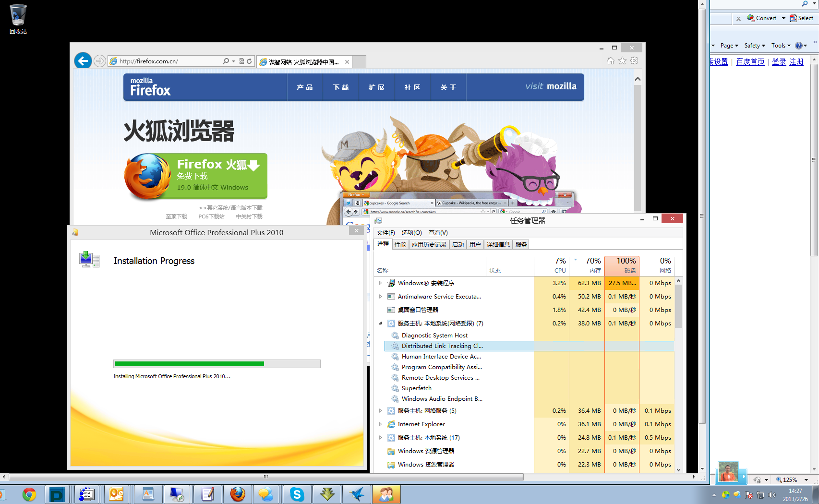Open the 文件(F) menu in Task Manager

tap(386, 233)
